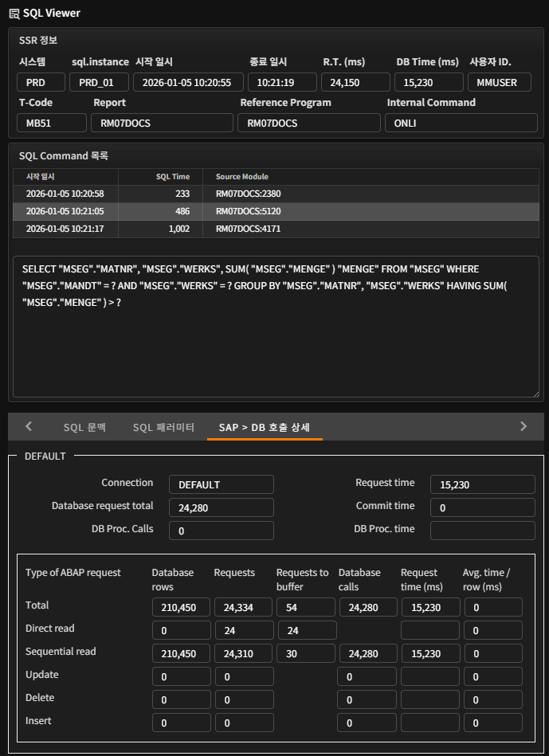Screen dimensions: 549x756
Task: Click the SQL Command 목록 panel title
Action: click(x=64, y=155)
